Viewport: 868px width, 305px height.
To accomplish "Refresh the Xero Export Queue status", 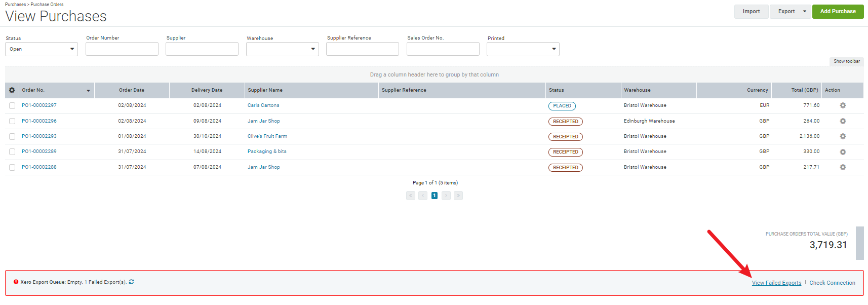I will (131, 282).
